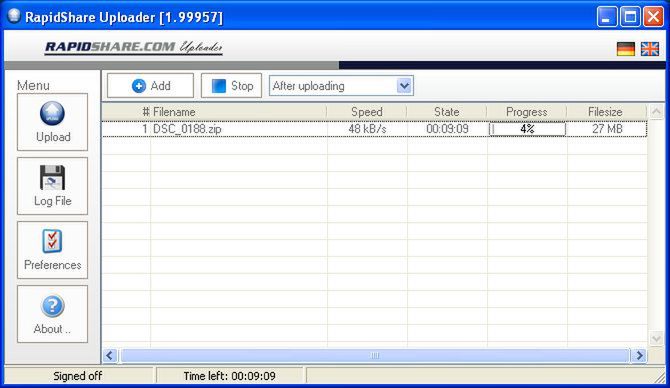Sort by Progress column header

526,112
